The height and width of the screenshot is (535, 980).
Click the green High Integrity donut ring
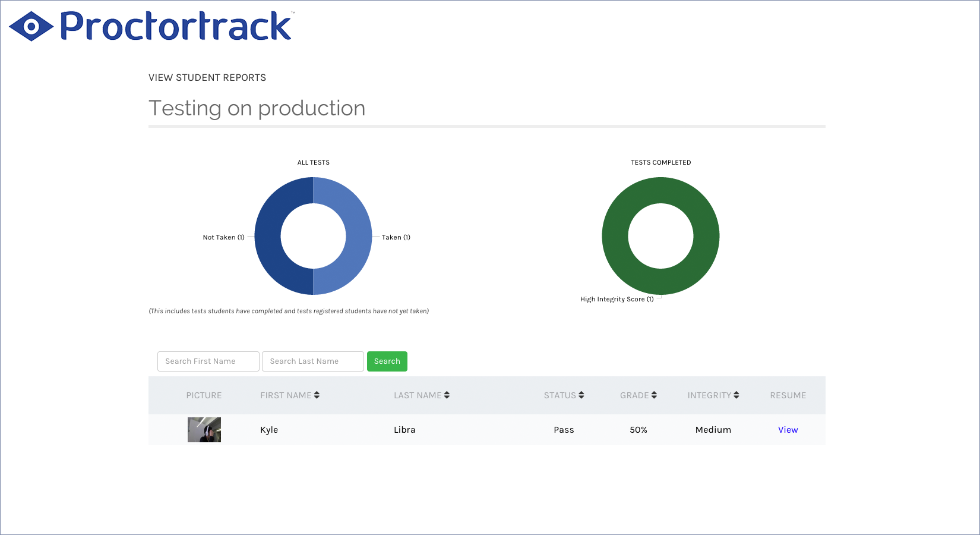click(x=660, y=190)
